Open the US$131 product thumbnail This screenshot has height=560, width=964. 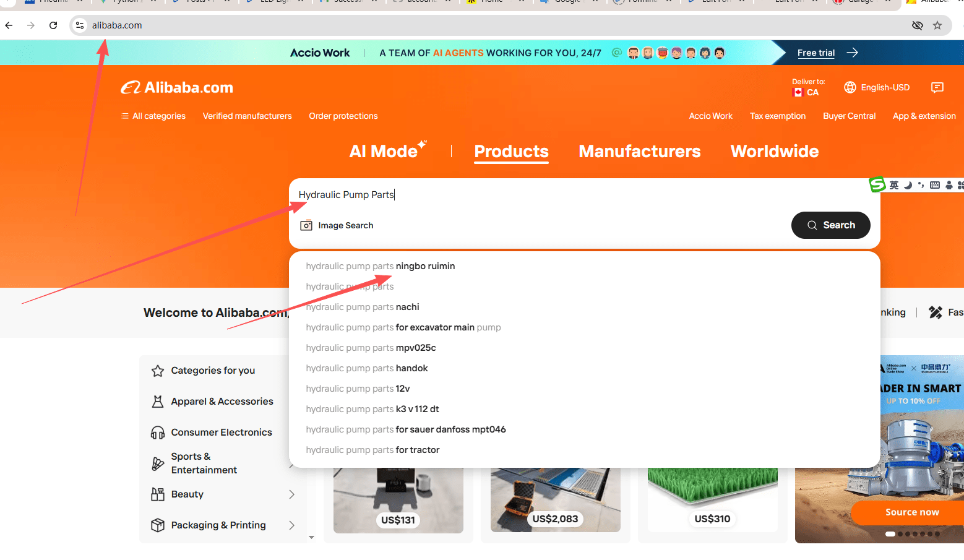click(x=398, y=501)
